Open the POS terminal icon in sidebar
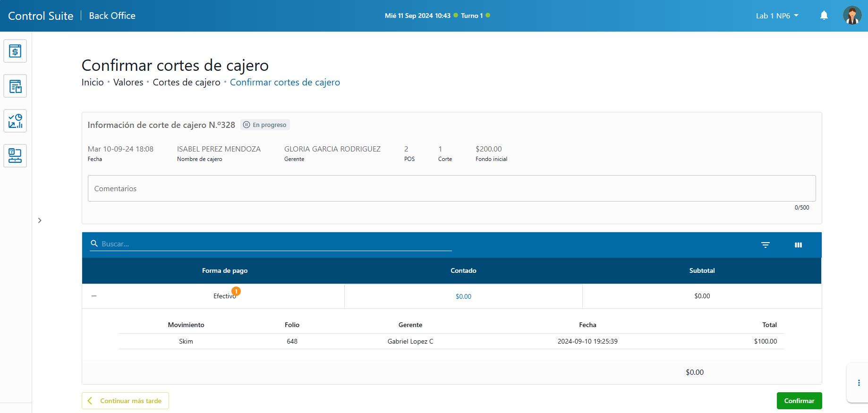The height and width of the screenshot is (413, 868). (15, 156)
